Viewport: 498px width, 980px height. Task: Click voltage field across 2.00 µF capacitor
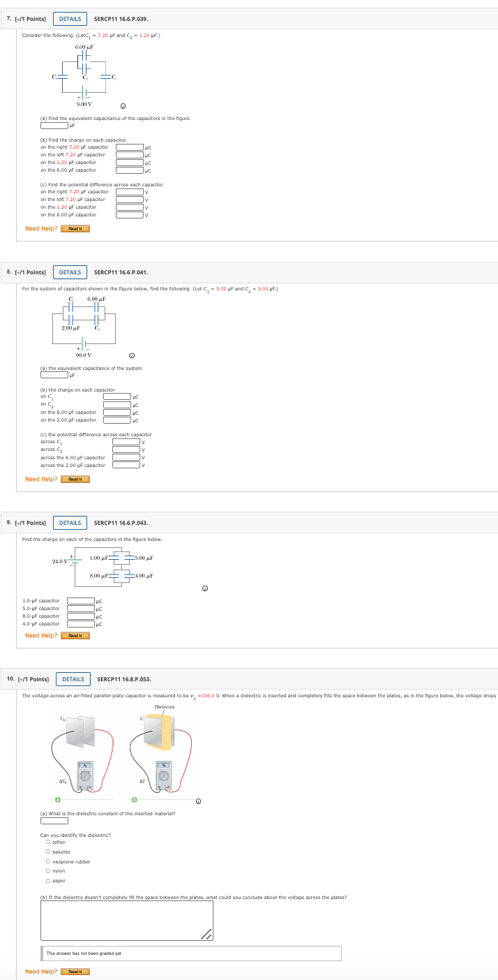point(126,465)
